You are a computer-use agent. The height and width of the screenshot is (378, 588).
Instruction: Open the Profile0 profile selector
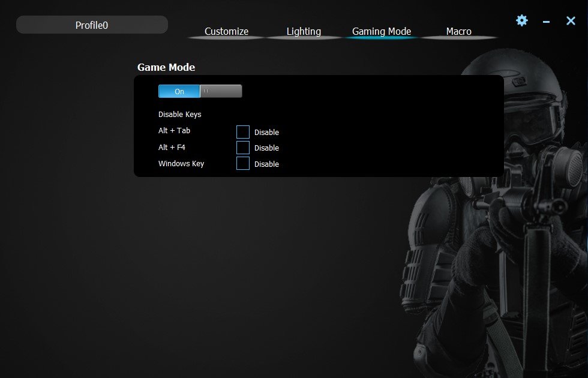click(92, 25)
